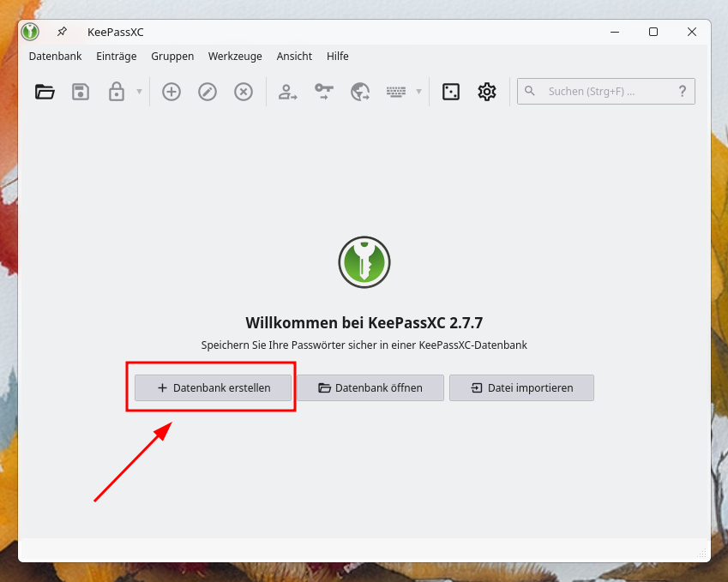Open the Ansicht menu
Screen dimensions: 728x582
tap(294, 57)
